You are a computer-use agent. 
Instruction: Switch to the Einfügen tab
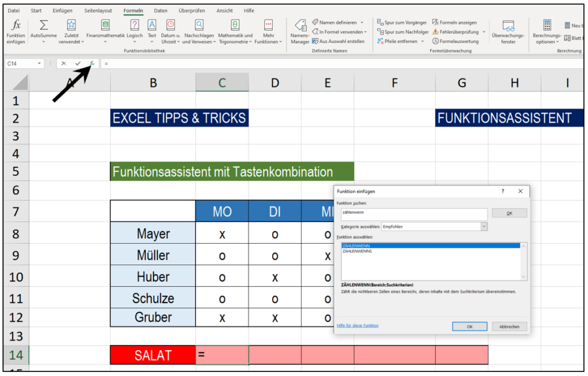[x=62, y=10]
